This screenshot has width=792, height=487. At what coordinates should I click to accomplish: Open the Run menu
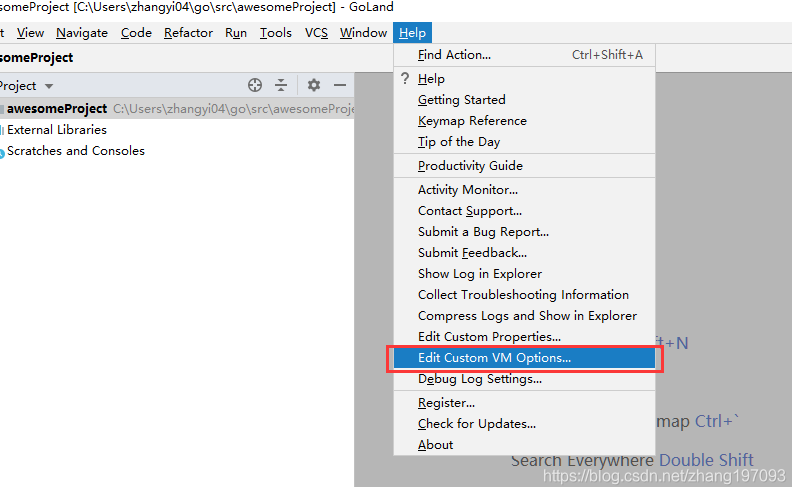(x=236, y=33)
